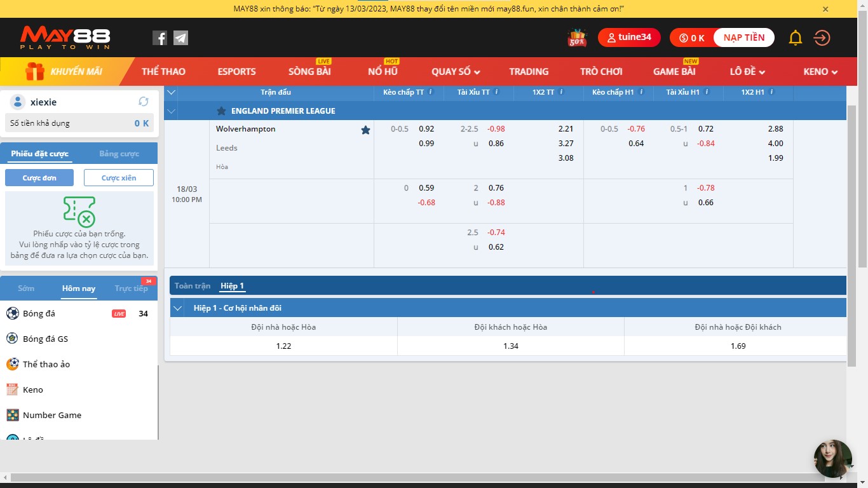Click the 50x gift bonus icon
868x488 pixels.
point(577,38)
